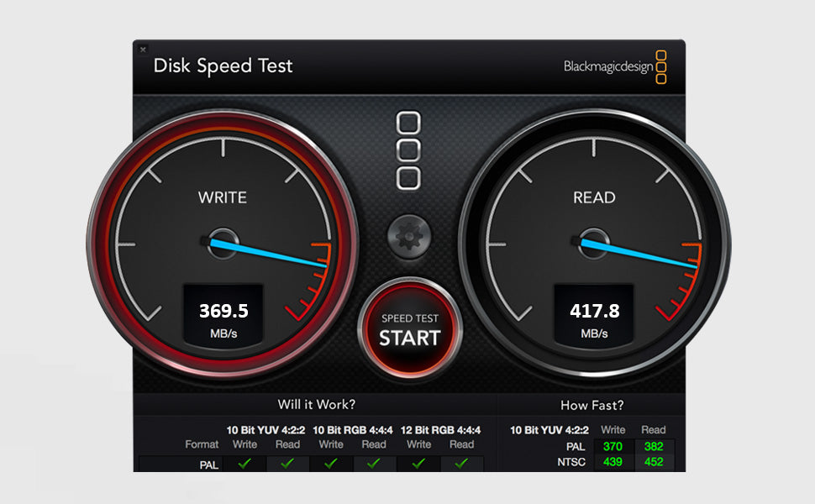
Task: Open the settings gear between the gauges
Action: tap(409, 237)
